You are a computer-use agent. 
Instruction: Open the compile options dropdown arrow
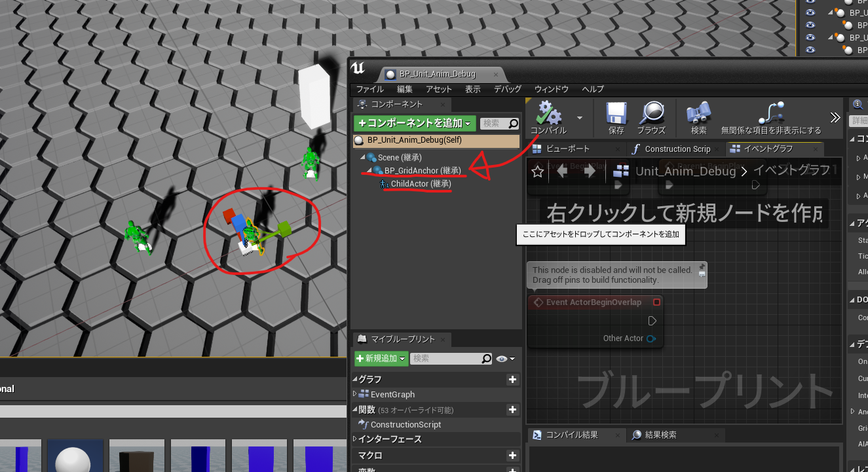pos(580,118)
